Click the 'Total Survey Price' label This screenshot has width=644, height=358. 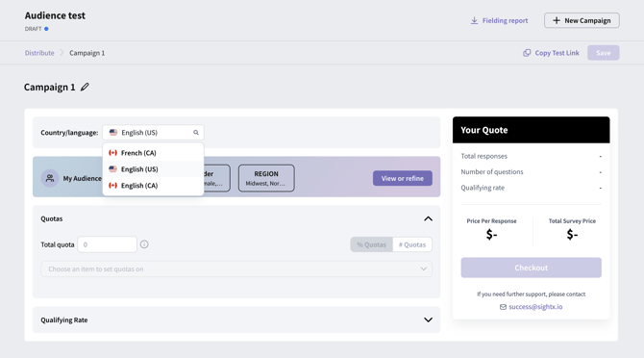[572, 221]
